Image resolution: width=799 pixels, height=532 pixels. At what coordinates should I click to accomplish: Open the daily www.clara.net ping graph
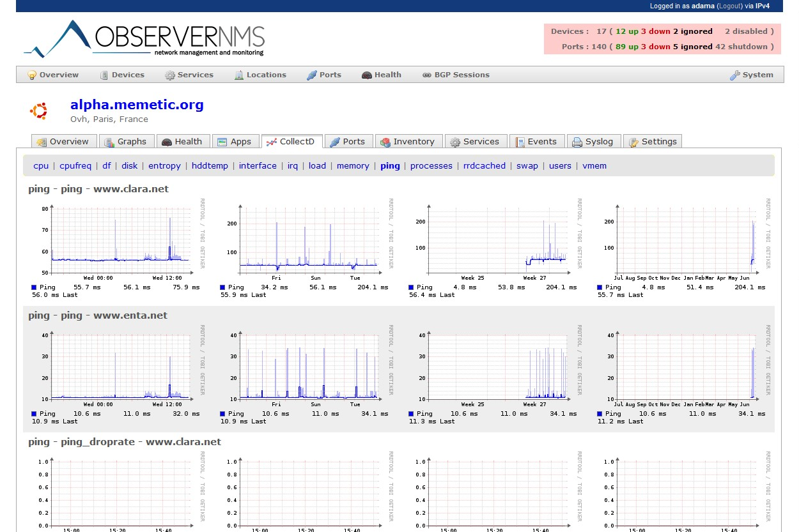pos(118,243)
